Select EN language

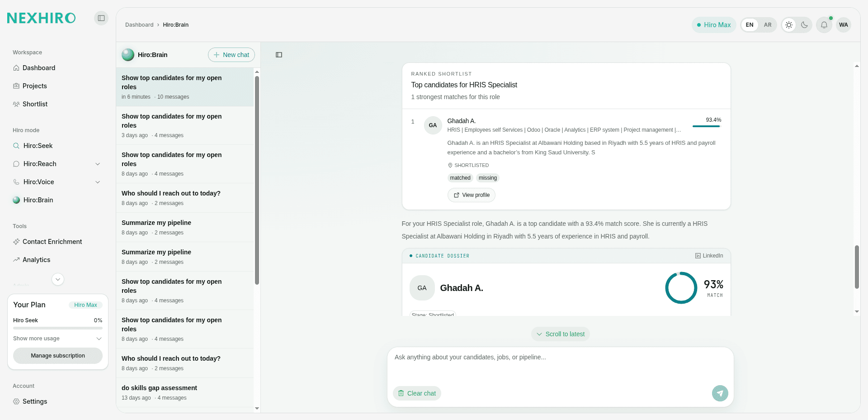click(750, 25)
